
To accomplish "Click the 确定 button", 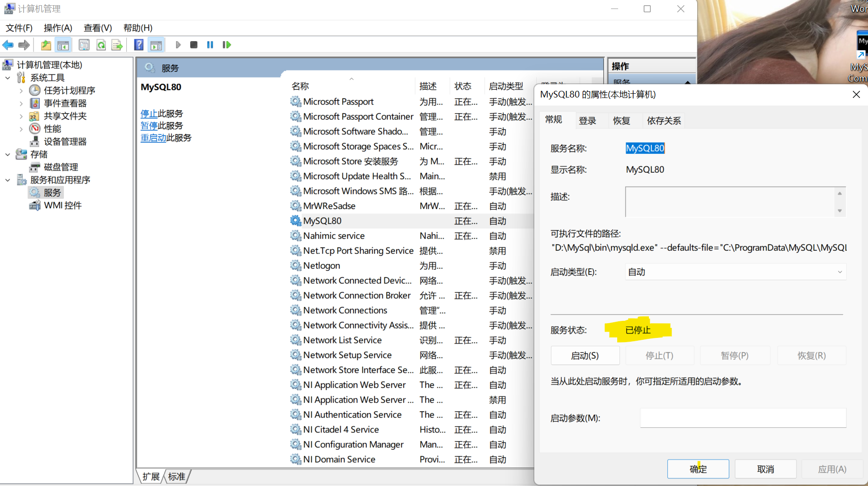I will click(698, 469).
